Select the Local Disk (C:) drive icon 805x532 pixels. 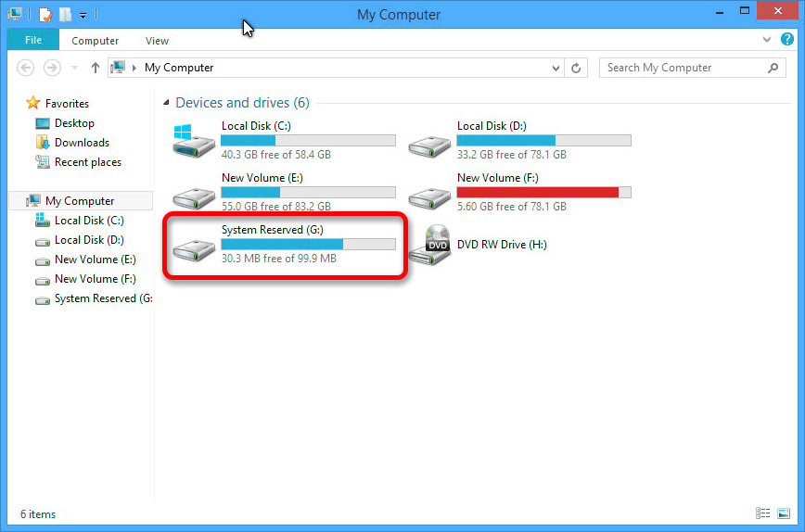point(193,141)
